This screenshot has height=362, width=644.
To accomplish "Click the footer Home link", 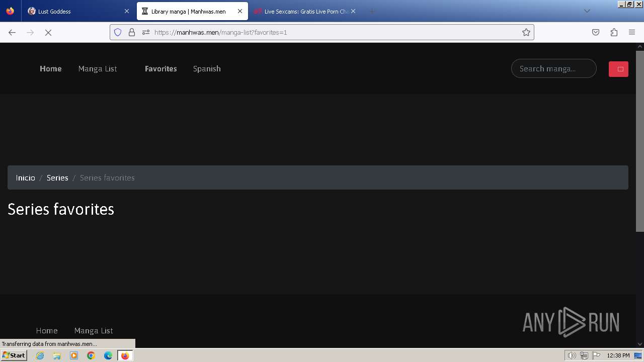I will point(47,330).
